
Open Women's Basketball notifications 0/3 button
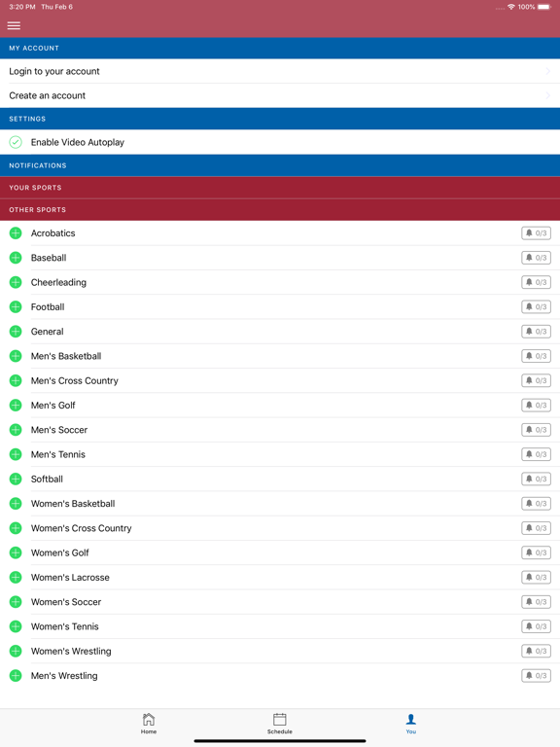coord(537,504)
